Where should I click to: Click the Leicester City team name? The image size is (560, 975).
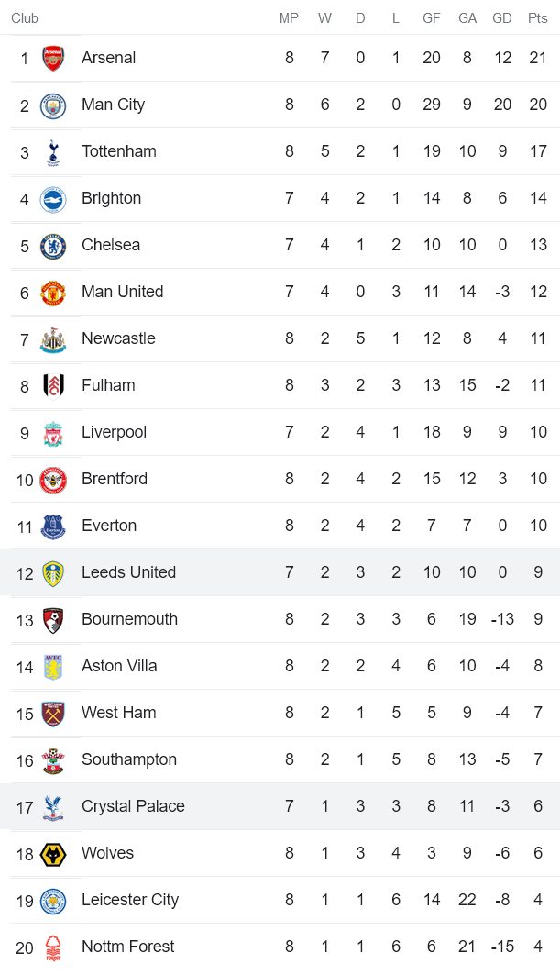click(130, 900)
